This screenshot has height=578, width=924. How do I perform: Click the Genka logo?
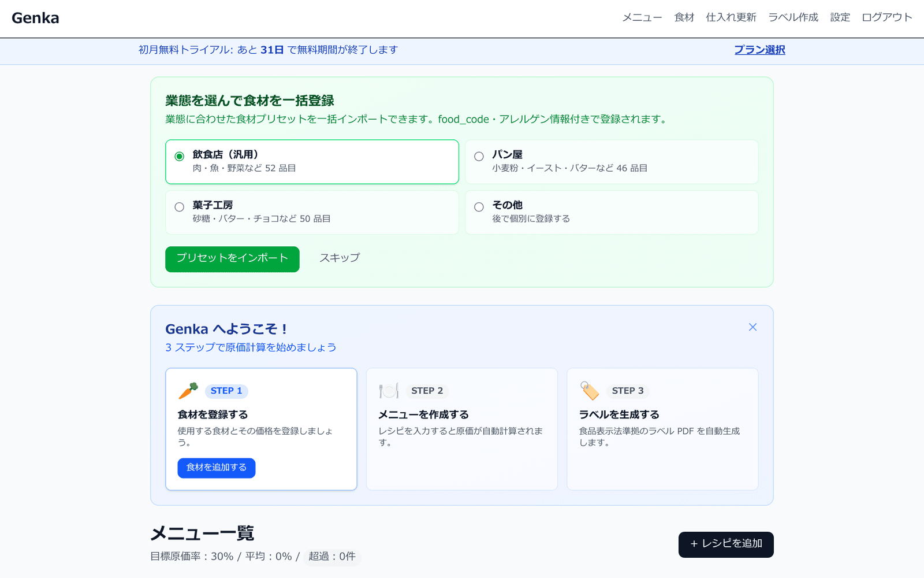pyautogui.click(x=35, y=18)
